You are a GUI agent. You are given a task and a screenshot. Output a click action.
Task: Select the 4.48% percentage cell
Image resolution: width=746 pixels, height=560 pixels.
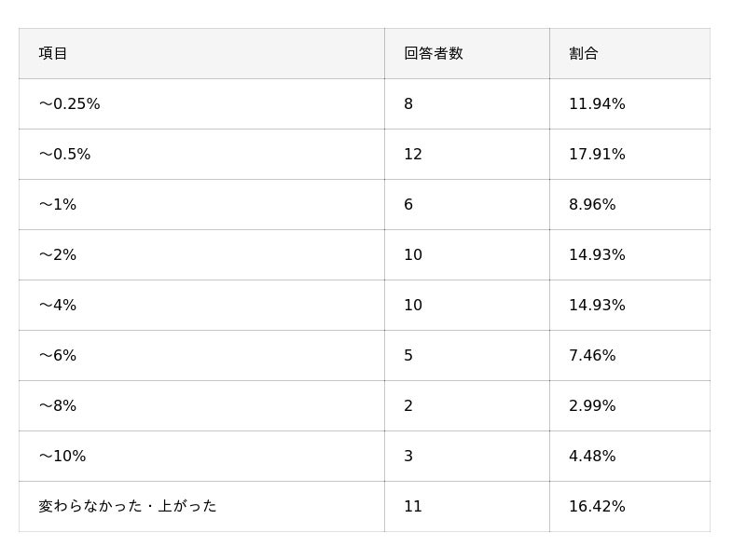click(592, 457)
